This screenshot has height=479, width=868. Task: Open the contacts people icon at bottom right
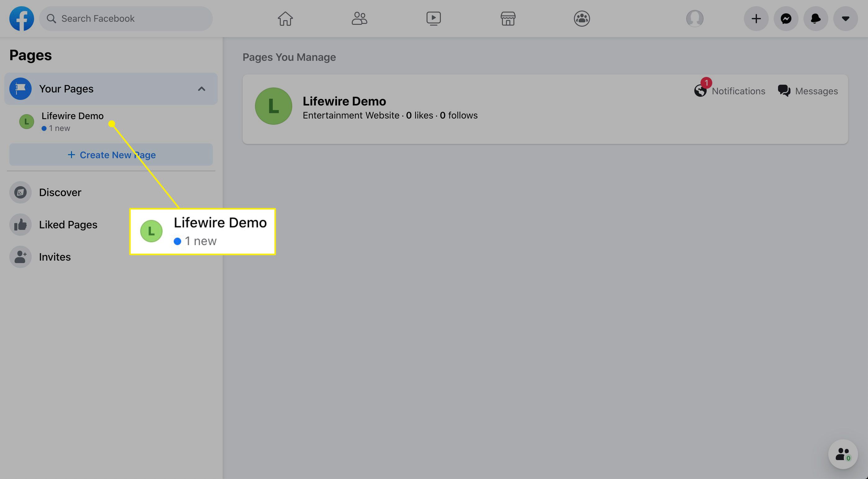coord(843,454)
